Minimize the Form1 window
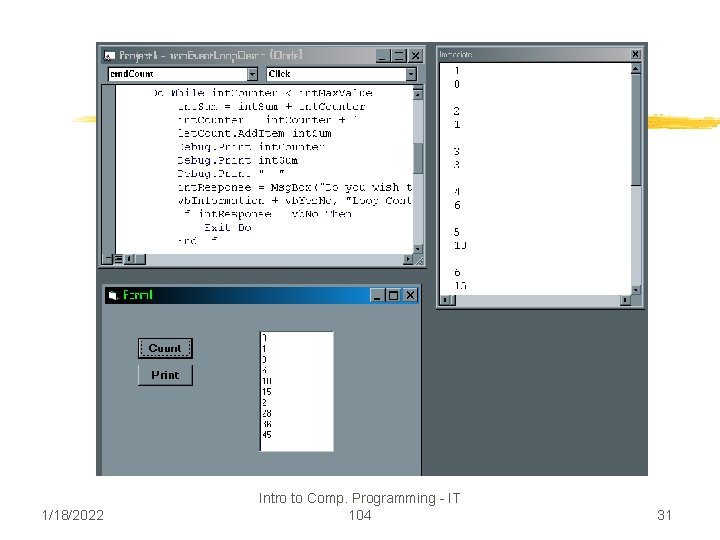The height and width of the screenshot is (540, 720). 377,295
